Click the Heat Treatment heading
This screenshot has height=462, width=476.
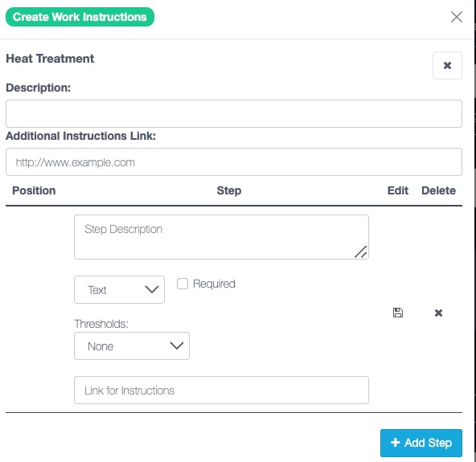[x=50, y=59]
